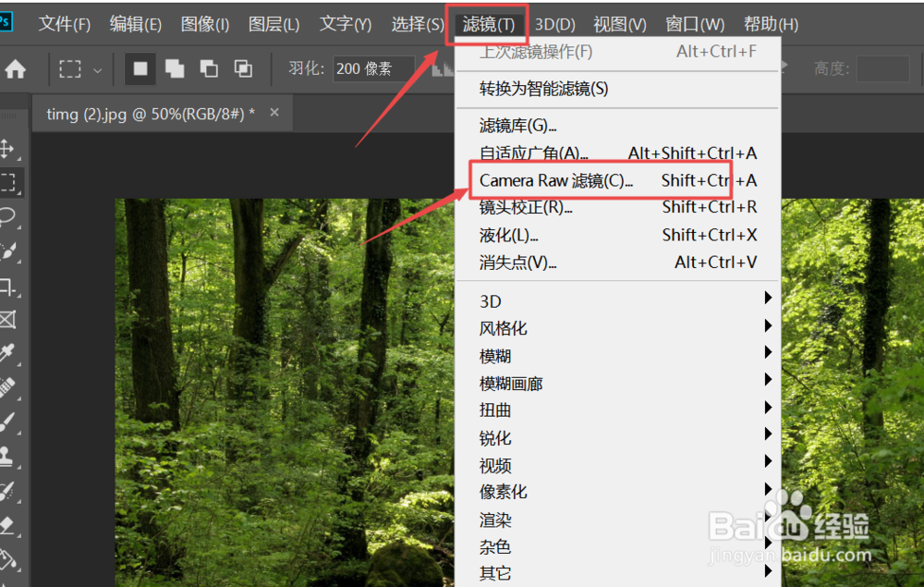Choose 液化(L)... filter

point(617,235)
